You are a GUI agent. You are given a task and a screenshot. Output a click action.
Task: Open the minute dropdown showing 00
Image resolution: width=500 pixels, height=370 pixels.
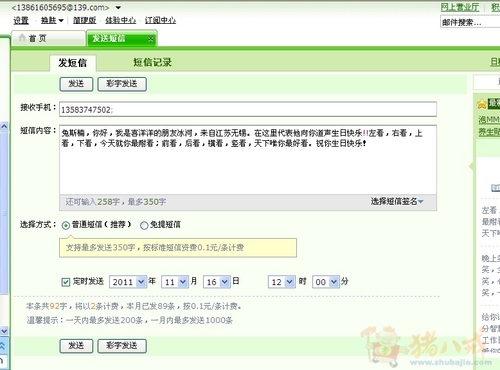click(x=334, y=282)
